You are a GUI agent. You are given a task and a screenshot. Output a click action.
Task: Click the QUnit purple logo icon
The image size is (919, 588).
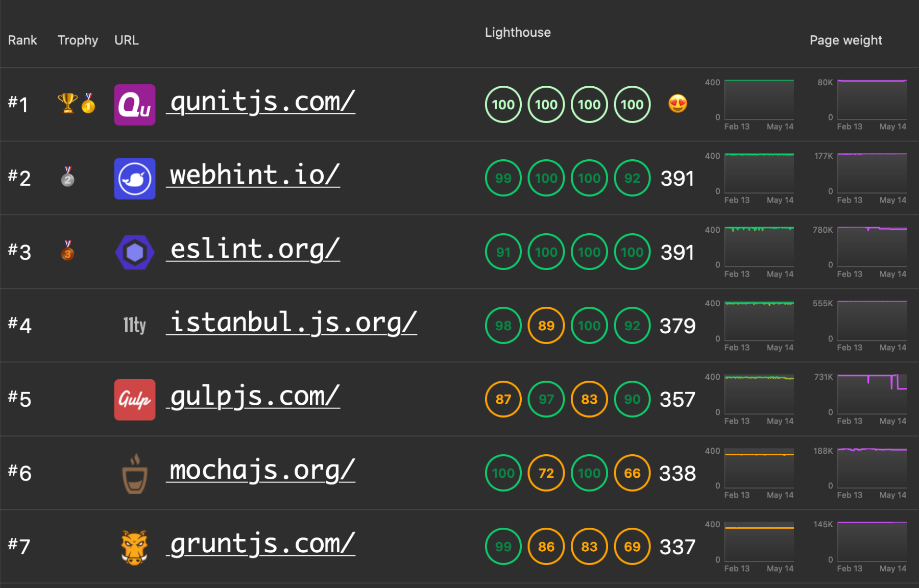pos(134,105)
